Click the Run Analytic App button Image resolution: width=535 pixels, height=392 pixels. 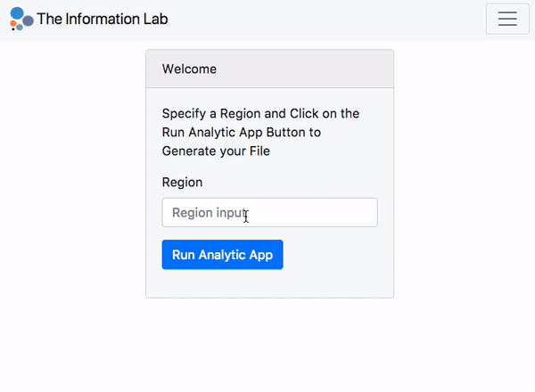coord(222,255)
